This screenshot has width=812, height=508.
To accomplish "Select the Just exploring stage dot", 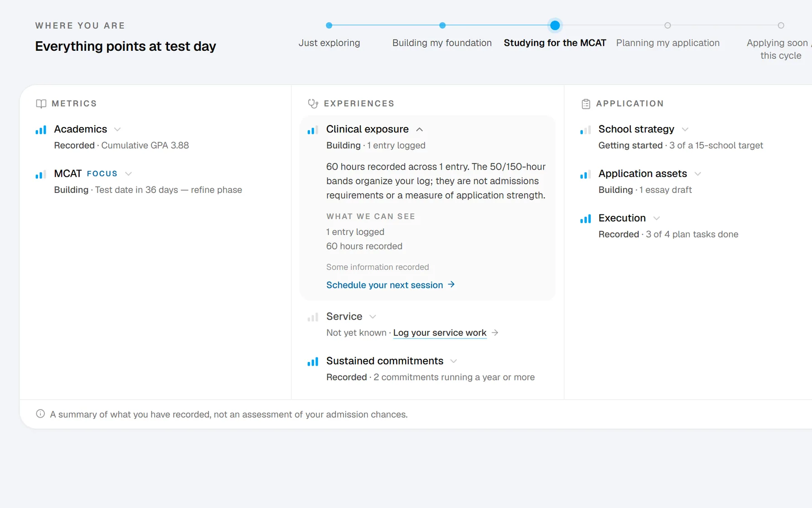I will [x=329, y=25].
